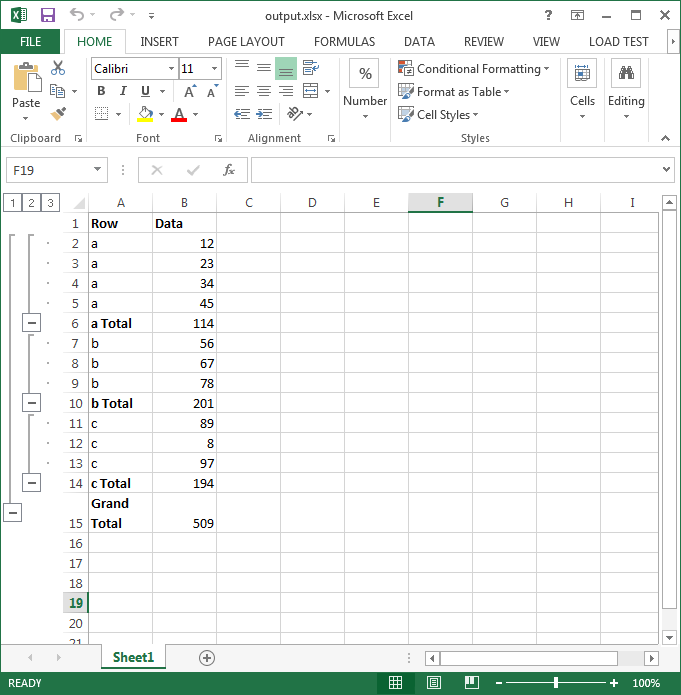Click the Decrease Indent icon
Image resolution: width=681 pixels, height=695 pixels.
tap(241, 115)
